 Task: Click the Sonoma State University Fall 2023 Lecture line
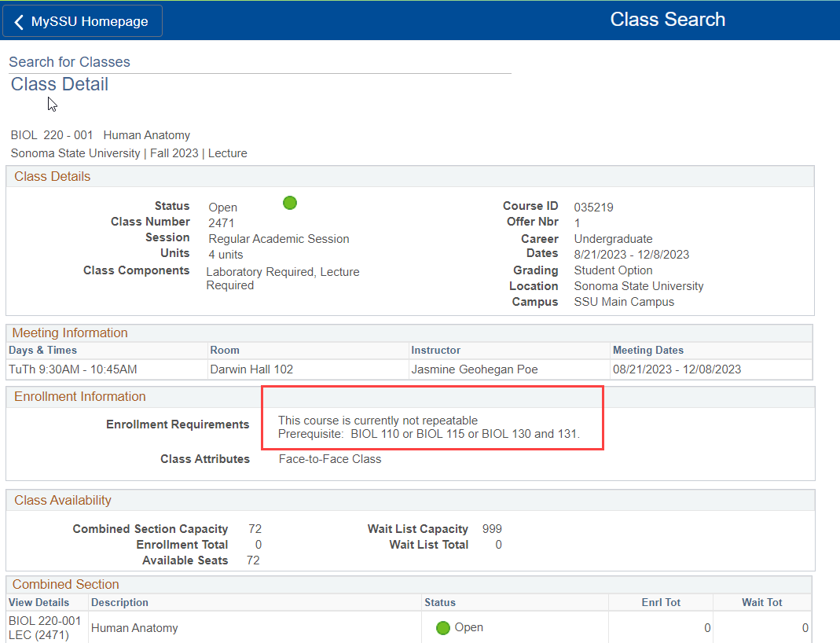pos(129,153)
